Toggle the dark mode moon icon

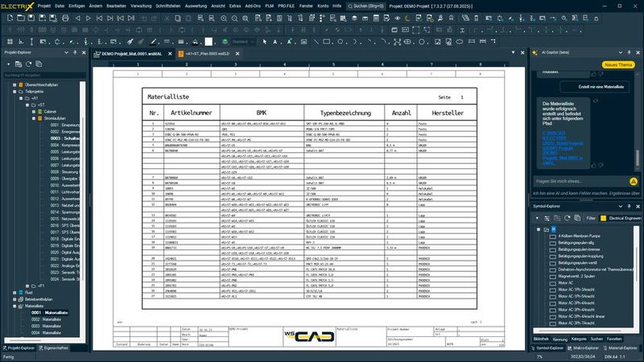[407, 18]
